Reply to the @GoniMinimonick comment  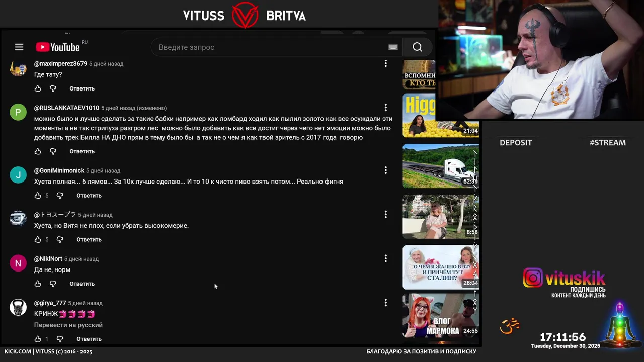point(89,196)
